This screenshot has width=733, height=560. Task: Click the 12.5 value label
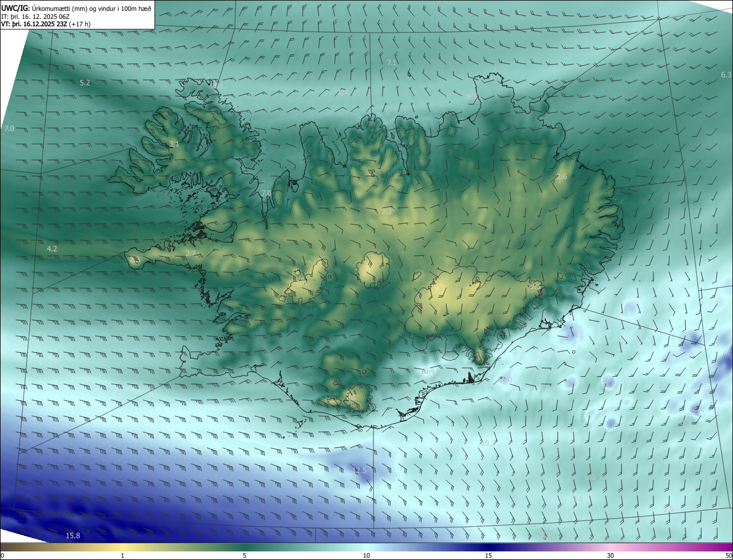(x=359, y=471)
